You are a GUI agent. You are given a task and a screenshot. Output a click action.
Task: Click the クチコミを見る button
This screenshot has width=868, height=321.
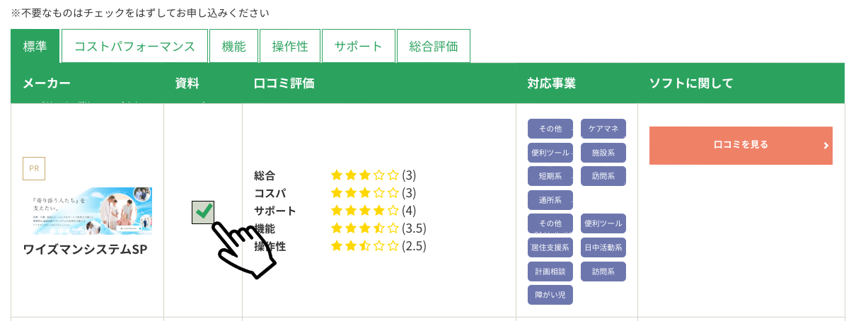click(741, 146)
